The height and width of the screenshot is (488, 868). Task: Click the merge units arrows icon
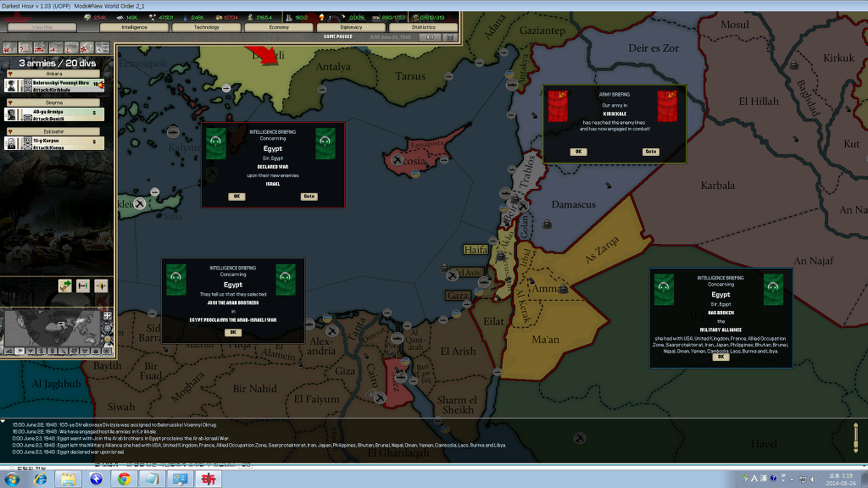tap(83, 286)
